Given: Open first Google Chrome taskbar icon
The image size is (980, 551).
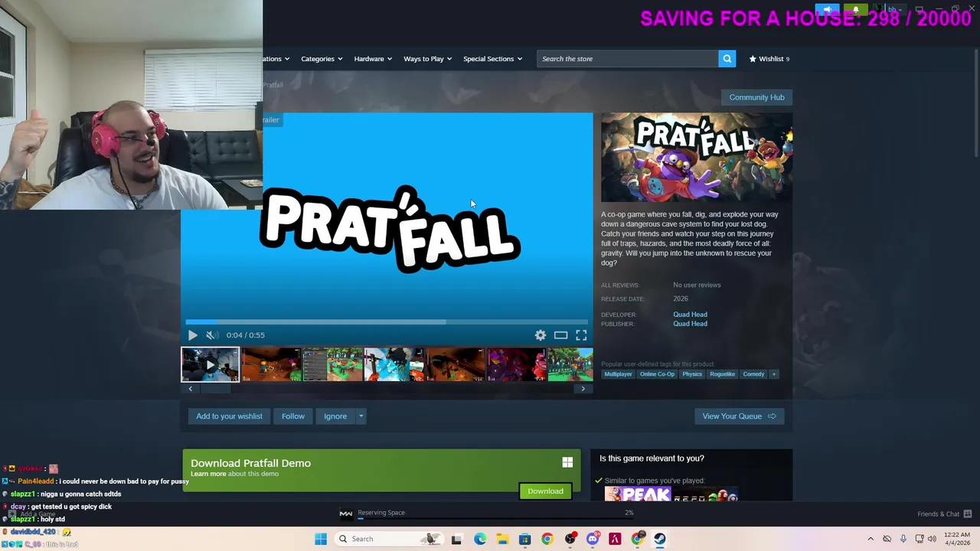Looking at the screenshot, I should tap(547, 539).
